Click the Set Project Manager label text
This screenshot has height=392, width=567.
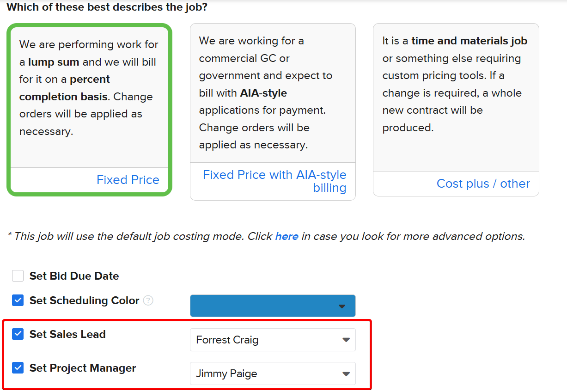coord(83,368)
